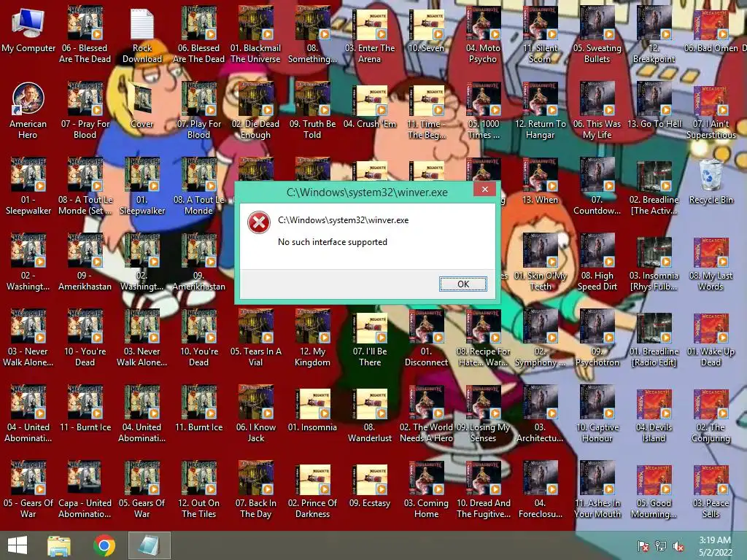Select the '06. I Know Jack' file
Image resolution: width=747 pixels, height=560 pixels.
(x=256, y=414)
